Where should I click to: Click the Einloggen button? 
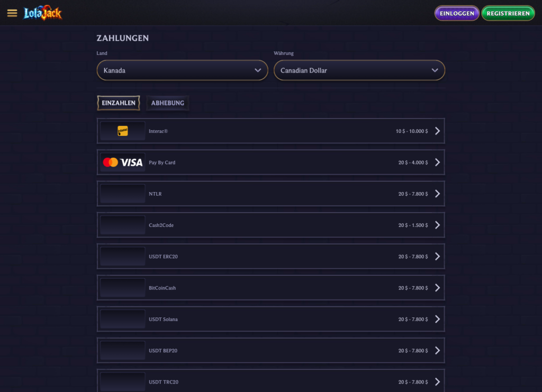coord(457,13)
